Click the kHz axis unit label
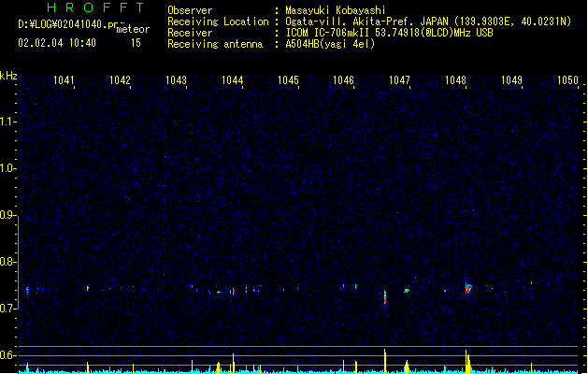The image size is (588, 374). [x=8, y=76]
